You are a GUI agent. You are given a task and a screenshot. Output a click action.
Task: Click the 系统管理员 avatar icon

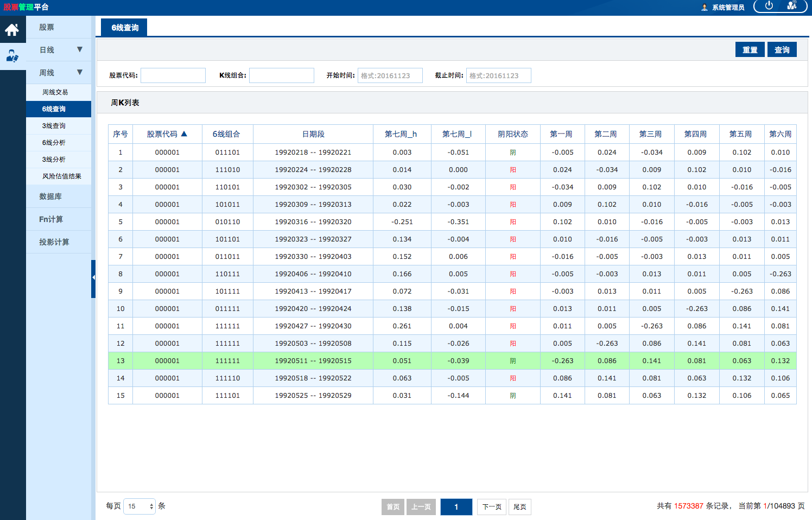705,8
